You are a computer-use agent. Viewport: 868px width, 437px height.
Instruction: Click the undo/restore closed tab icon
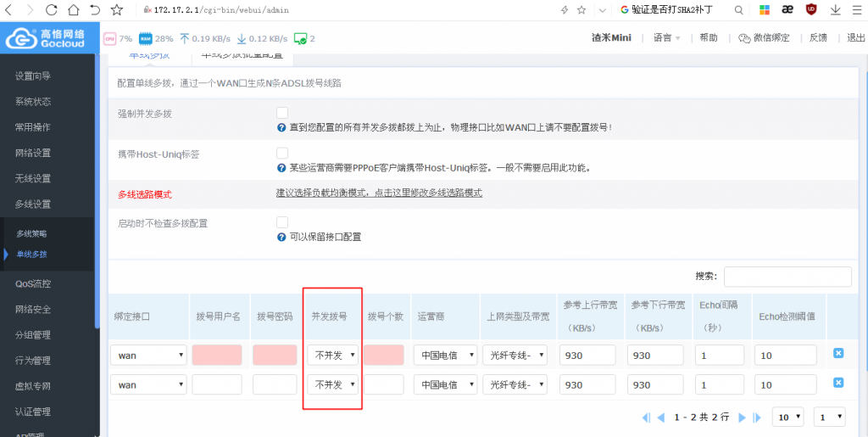[x=95, y=9]
